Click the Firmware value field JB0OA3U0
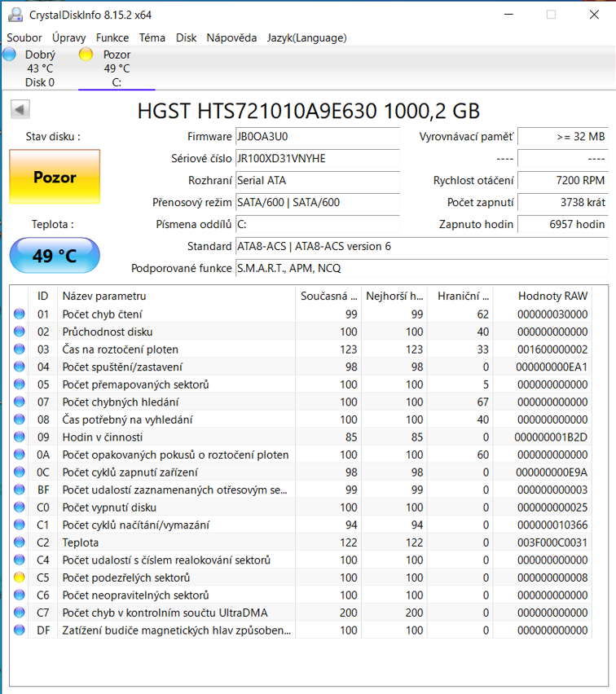The width and height of the screenshot is (616, 694). (317, 137)
